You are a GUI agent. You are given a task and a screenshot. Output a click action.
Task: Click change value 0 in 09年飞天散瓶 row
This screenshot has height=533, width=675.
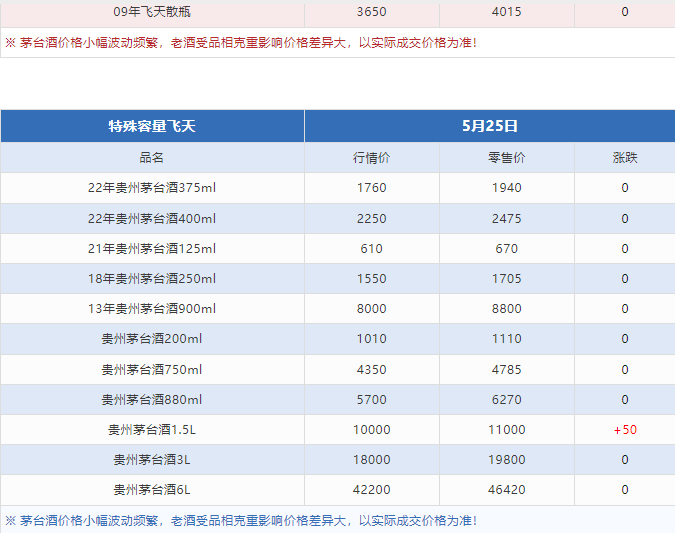point(625,12)
